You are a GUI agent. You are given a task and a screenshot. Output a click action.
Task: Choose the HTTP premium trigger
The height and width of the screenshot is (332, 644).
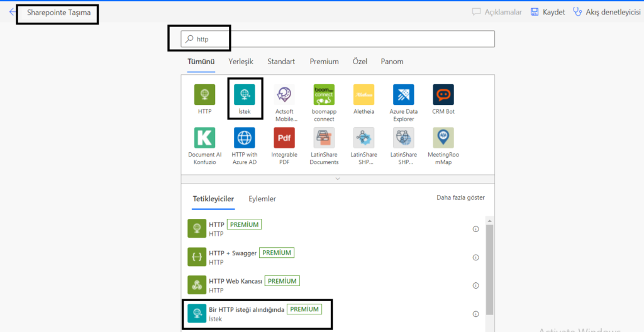pos(333,229)
